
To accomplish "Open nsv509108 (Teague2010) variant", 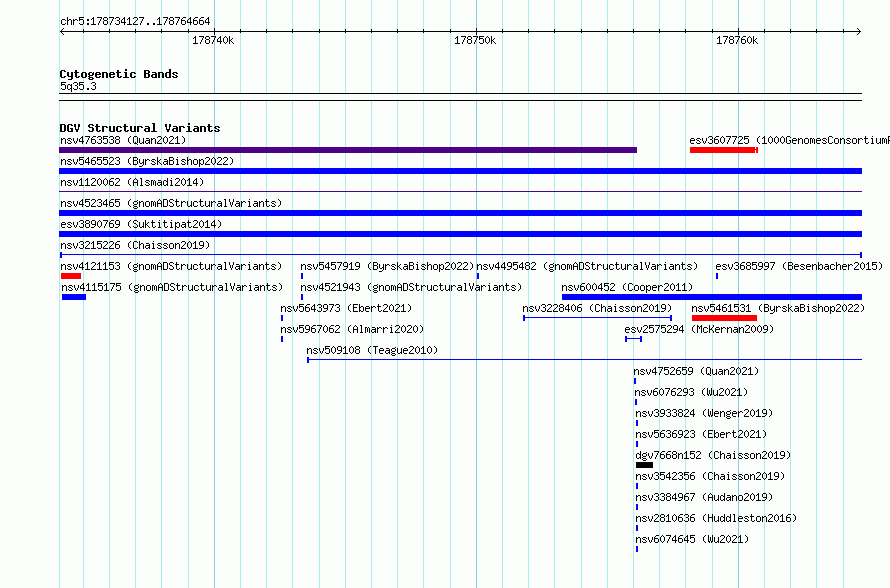I will (372, 350).
